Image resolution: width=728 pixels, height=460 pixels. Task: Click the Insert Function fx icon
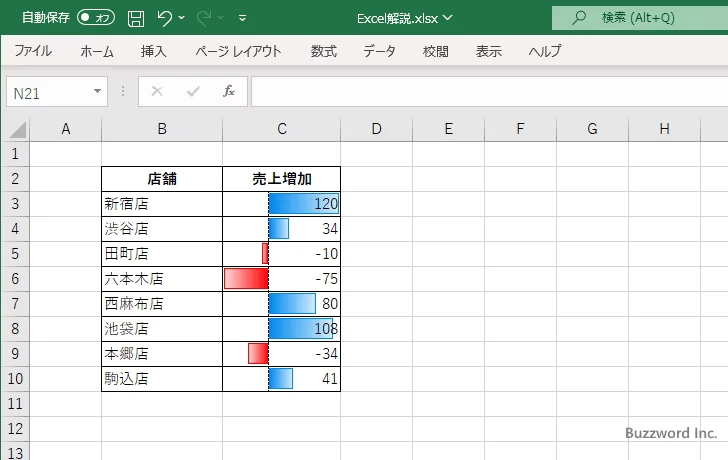pyautogui.click(x=229, y=91)
